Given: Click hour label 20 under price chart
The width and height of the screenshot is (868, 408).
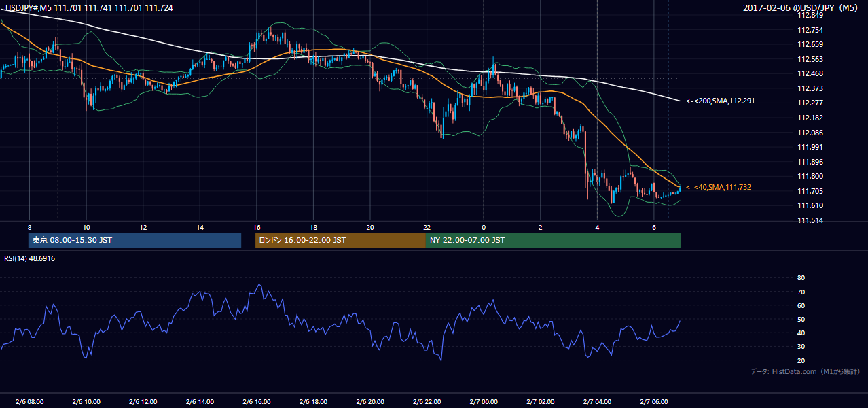Looking at the screenshot, I should pyautogui.click(x=370, y=227).
